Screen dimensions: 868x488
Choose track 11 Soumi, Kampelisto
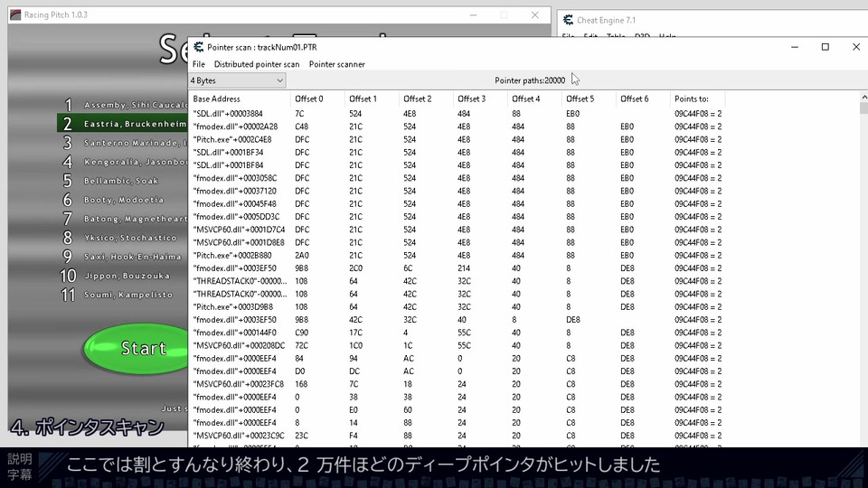123,295
